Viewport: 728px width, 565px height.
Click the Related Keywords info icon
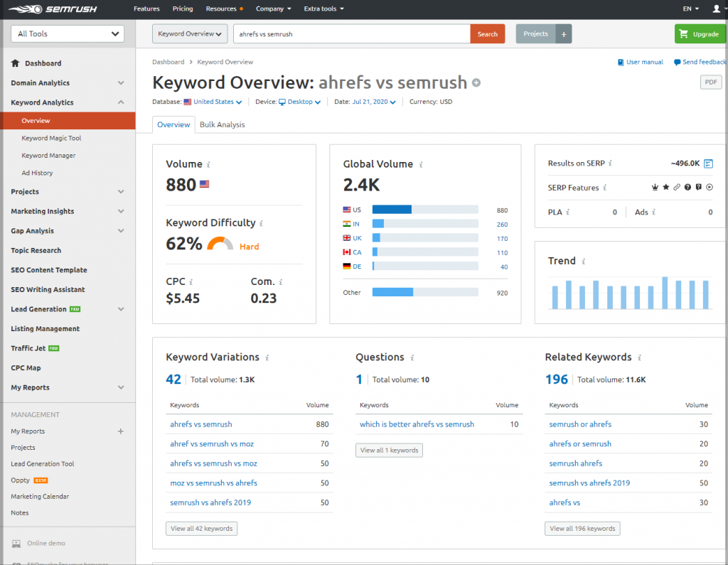639,357
